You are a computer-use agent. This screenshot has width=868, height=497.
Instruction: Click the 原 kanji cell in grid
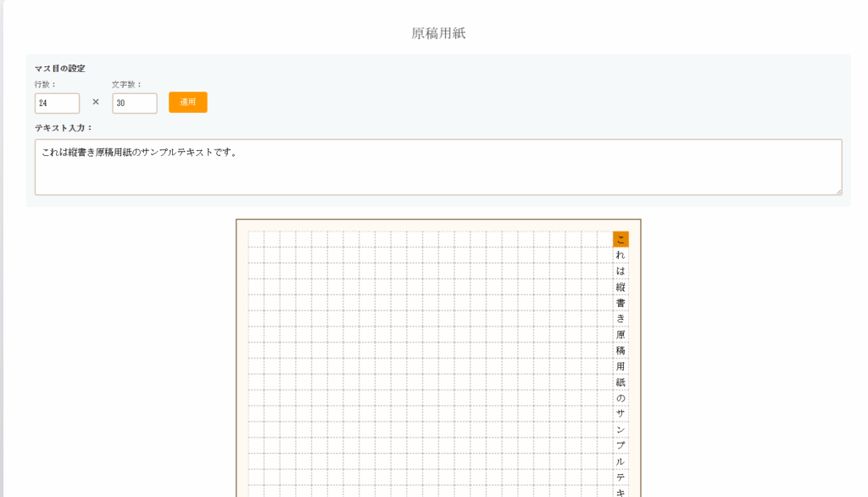(620, 335)
